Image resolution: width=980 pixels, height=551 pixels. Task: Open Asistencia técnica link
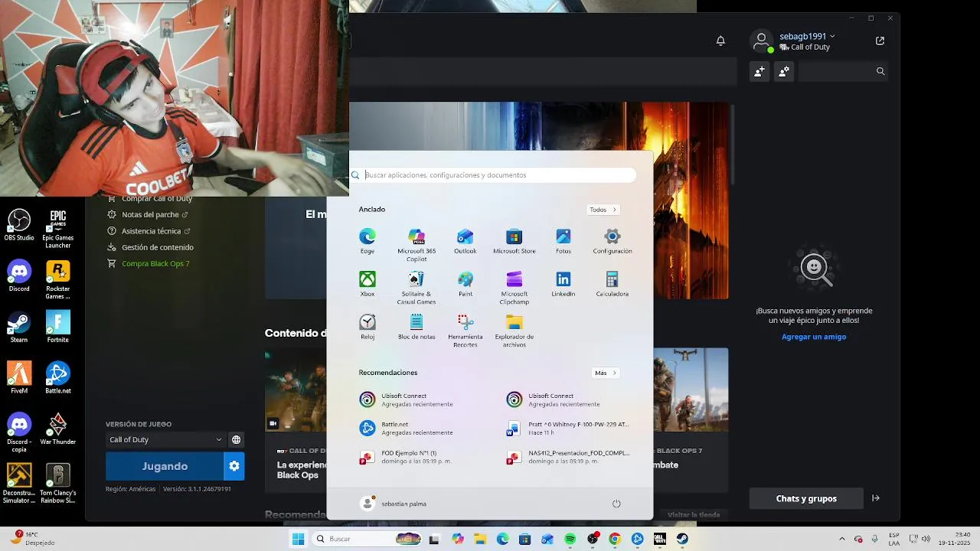click(x=150, y=231)
